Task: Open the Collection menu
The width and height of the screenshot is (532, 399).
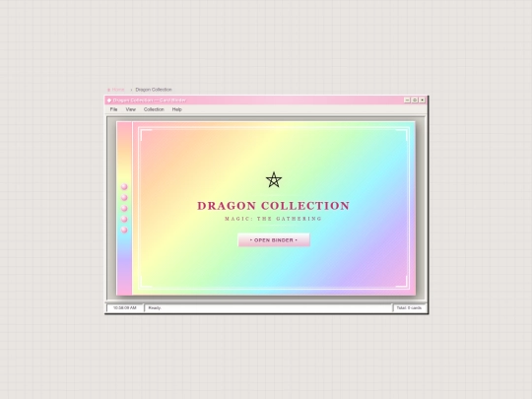Action: 154,109
